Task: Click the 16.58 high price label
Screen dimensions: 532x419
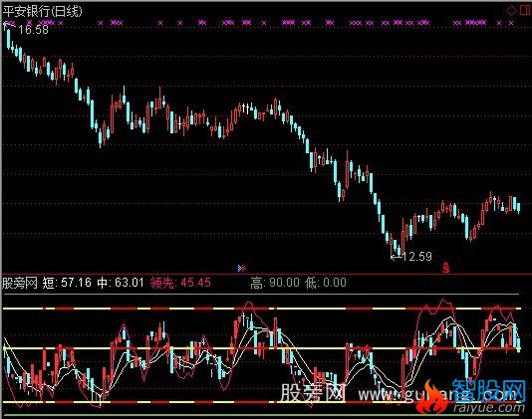Action: tap(33, 30)
